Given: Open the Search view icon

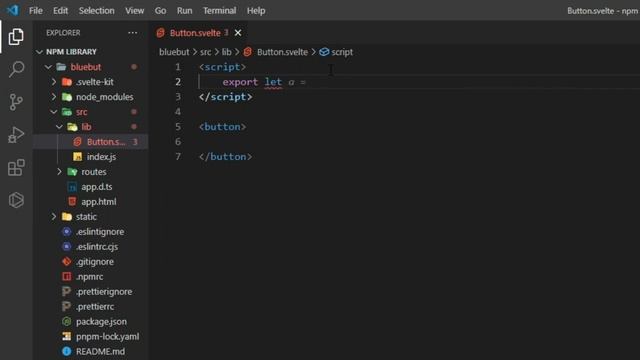Looking at the screenshot, I should pyautogui.click(x=16, y=69).
